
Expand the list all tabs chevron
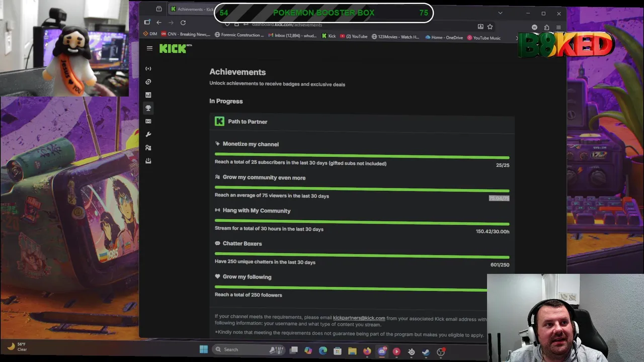(500, 13)
